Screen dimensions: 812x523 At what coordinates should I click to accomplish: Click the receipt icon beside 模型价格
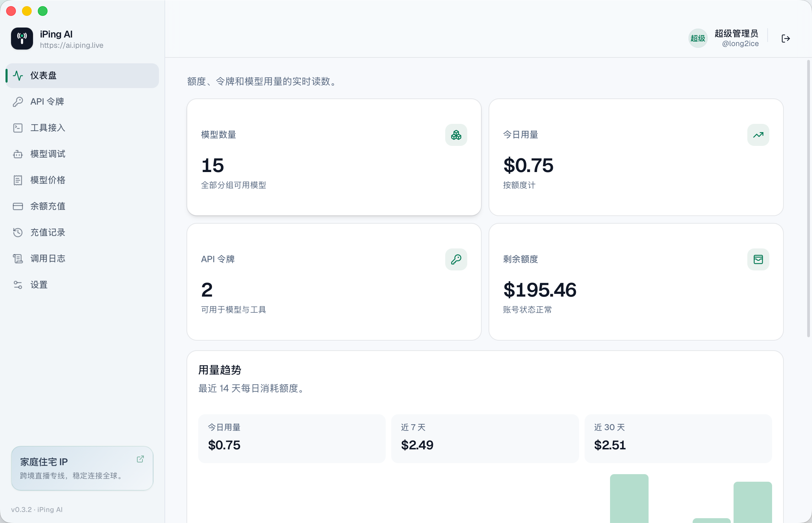(x=18, y=180)
